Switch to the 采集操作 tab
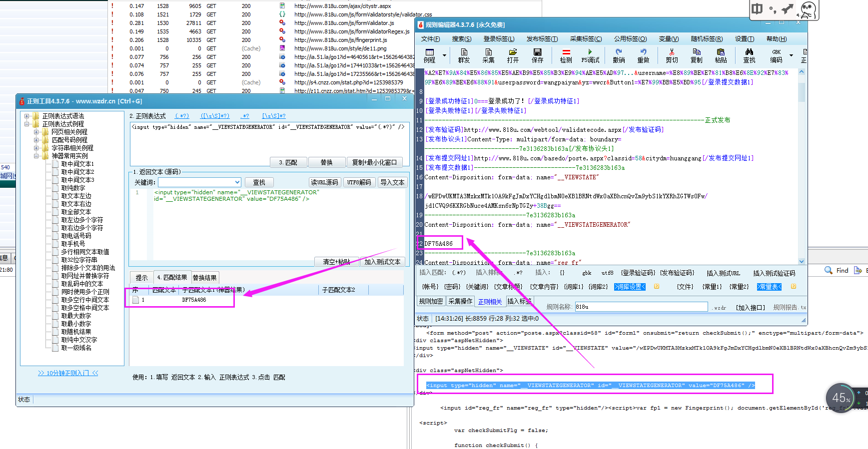Screen dimensions: 868x449 [x=460, y=301]
